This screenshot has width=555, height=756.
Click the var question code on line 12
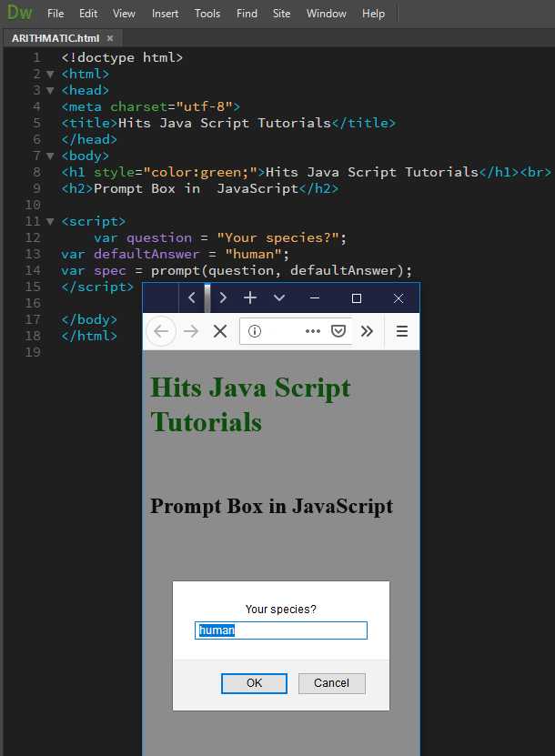tap(220, 238)
